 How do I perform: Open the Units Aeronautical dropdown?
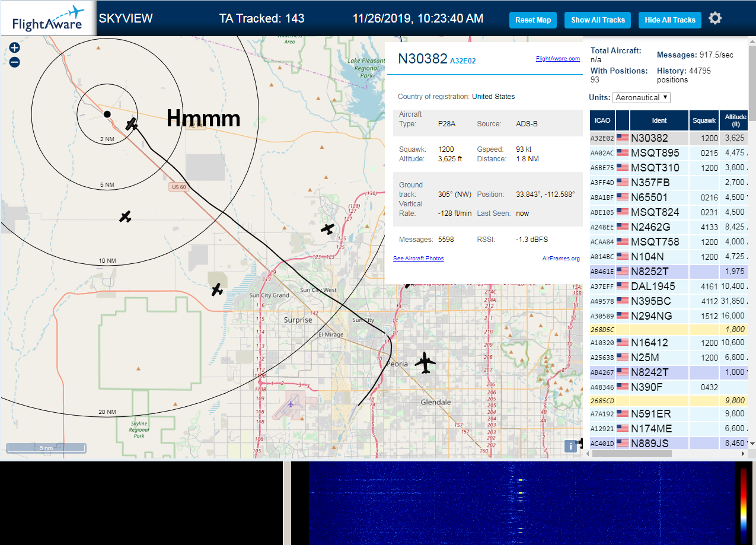[642, 97]
